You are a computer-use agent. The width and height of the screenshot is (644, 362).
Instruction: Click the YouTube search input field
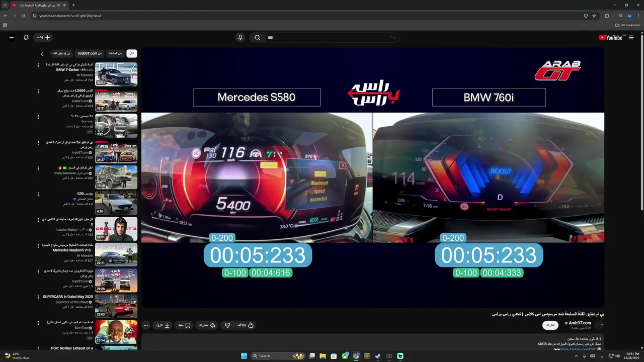tap(332, 37)
